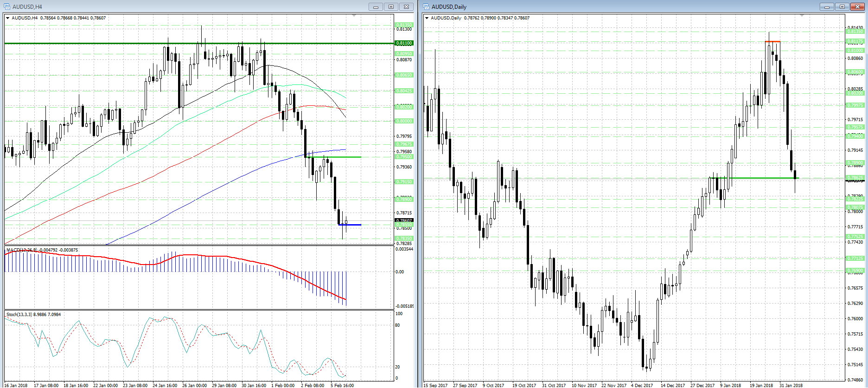Select the short blue horizontal line on H4 chart
This screenshot has height=388, width=868.
pos(353,225)
